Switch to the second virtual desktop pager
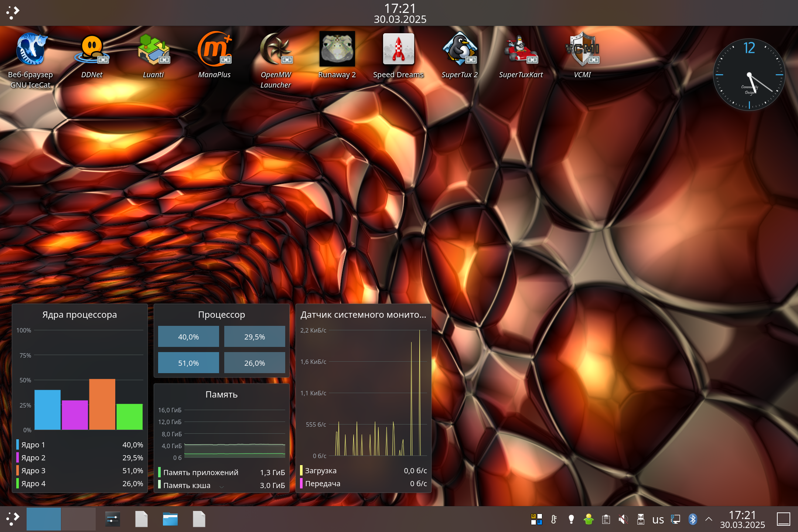 78,519
